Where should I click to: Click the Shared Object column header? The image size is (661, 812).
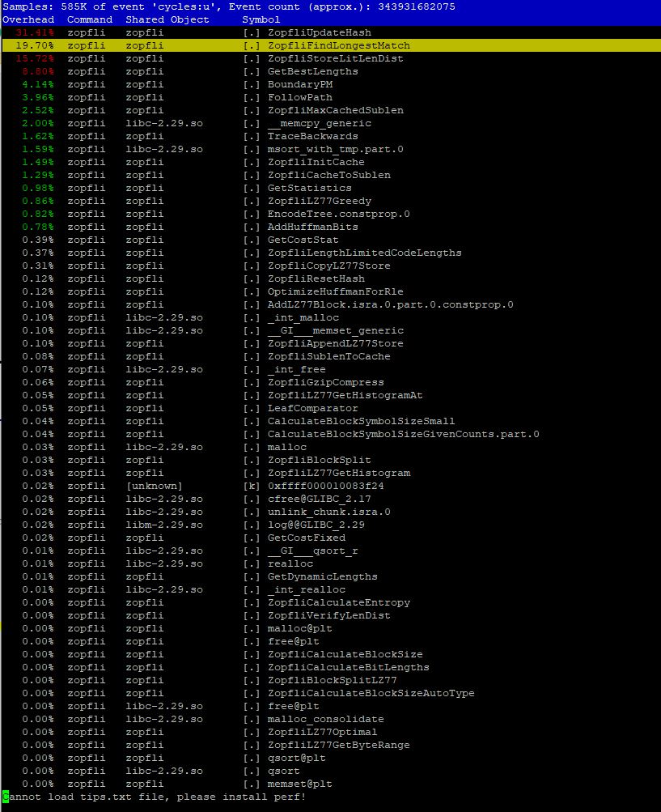click(167, 19)
